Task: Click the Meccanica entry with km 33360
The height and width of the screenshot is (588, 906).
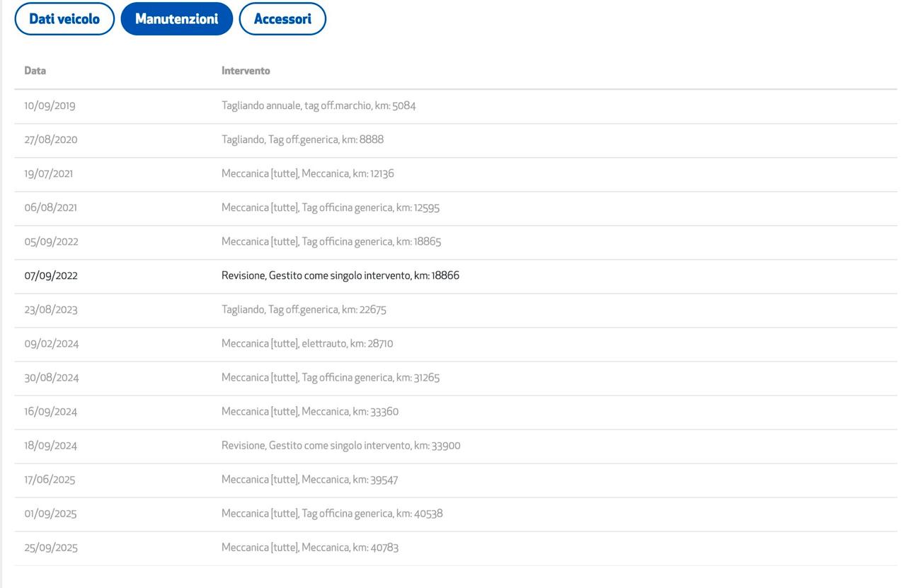Action: pos(310,412)
